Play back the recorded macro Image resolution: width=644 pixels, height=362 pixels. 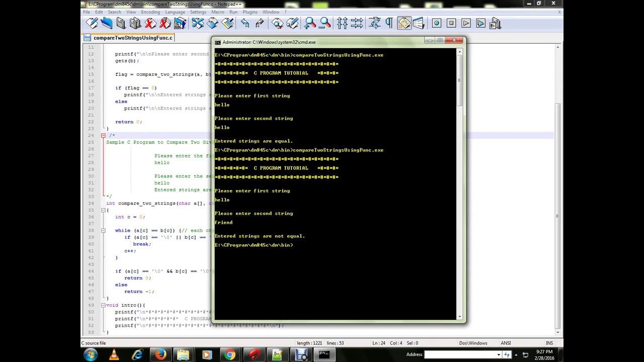click(466, 23)
